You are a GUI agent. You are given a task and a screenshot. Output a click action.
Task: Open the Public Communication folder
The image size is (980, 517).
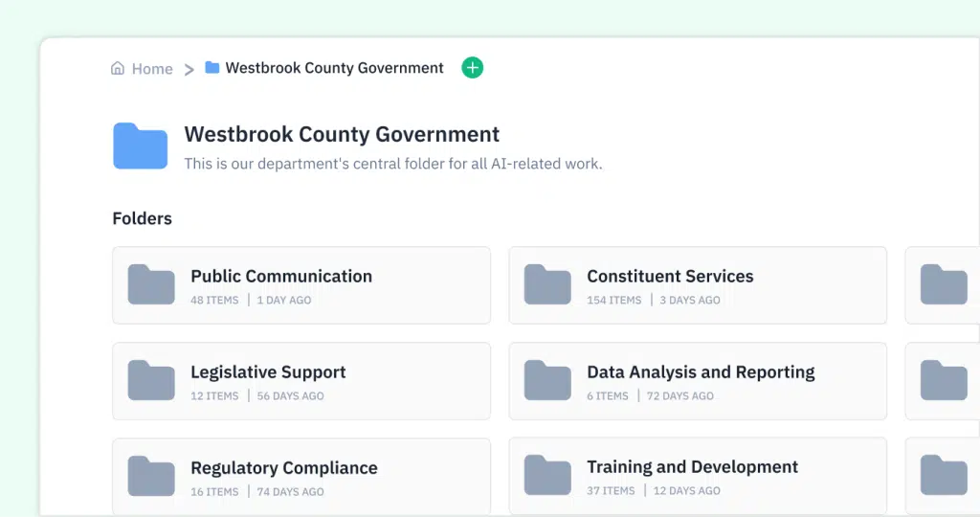[x=281, y=277]
